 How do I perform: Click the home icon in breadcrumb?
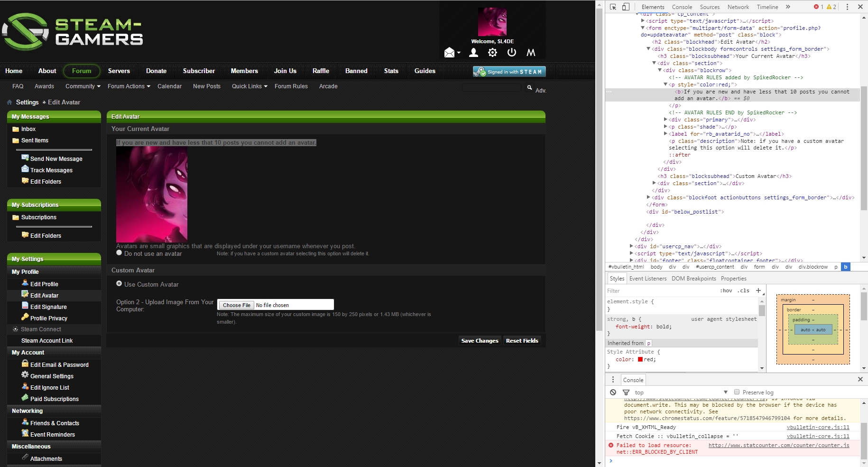[9, 103]
